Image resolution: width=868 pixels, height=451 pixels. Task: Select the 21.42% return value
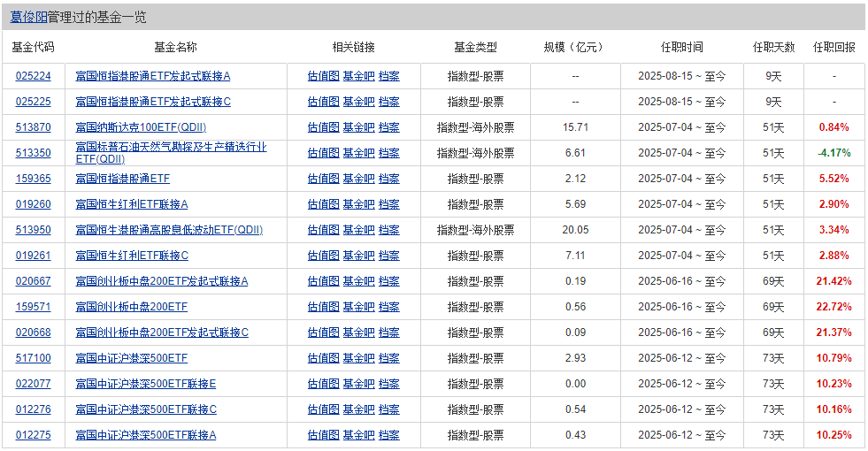pos(833,281)
